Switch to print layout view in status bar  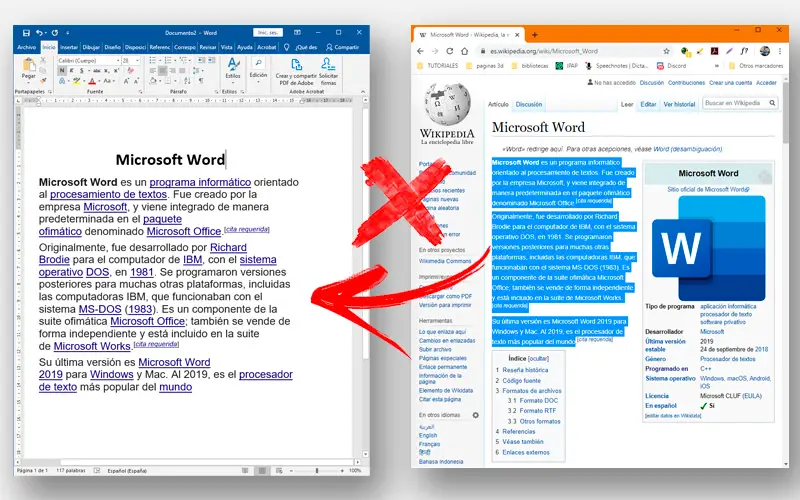[x=262, y=470]
